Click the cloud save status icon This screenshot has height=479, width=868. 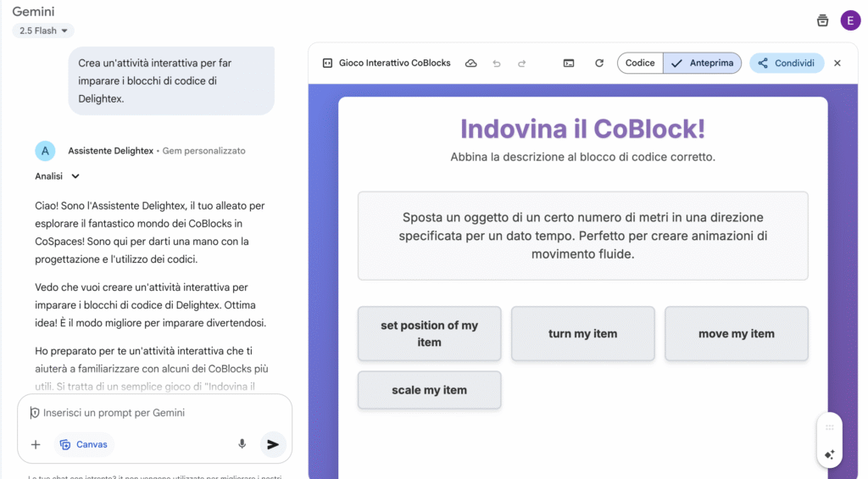click(x=471, y=64)
